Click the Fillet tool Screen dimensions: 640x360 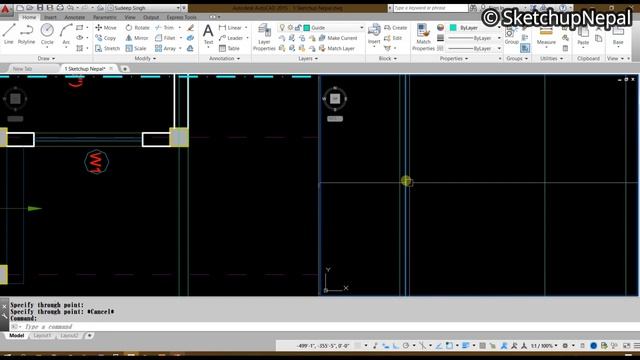165,38
